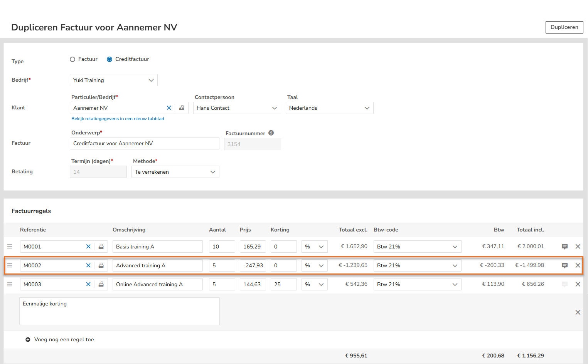Open discount type dropdown for M0001
The width and height of the screenshot is (588, 364).
(x=315, y=247)
